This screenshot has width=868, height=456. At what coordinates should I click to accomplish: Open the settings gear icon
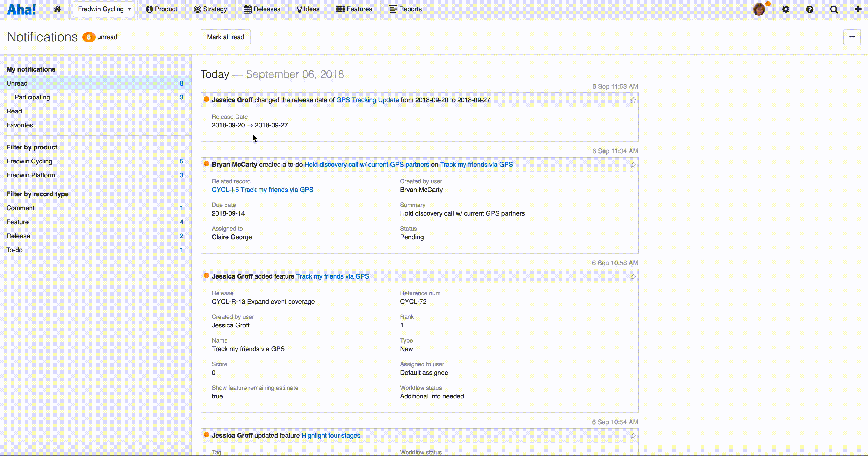[785, 9]
